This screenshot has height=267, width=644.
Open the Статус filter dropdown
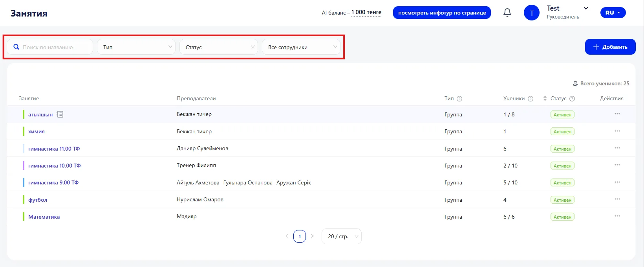tap(219, 47)
